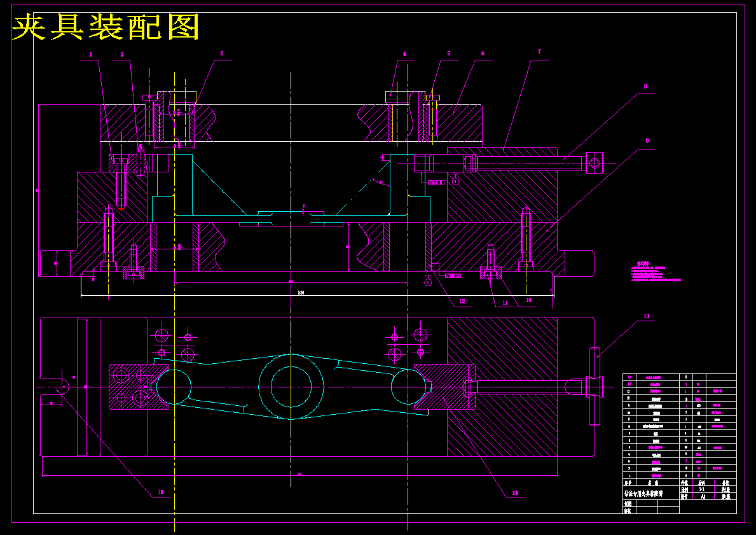Select part balloon number 11
Viewport: 756px width, 535px height.
tap(505, 303)
